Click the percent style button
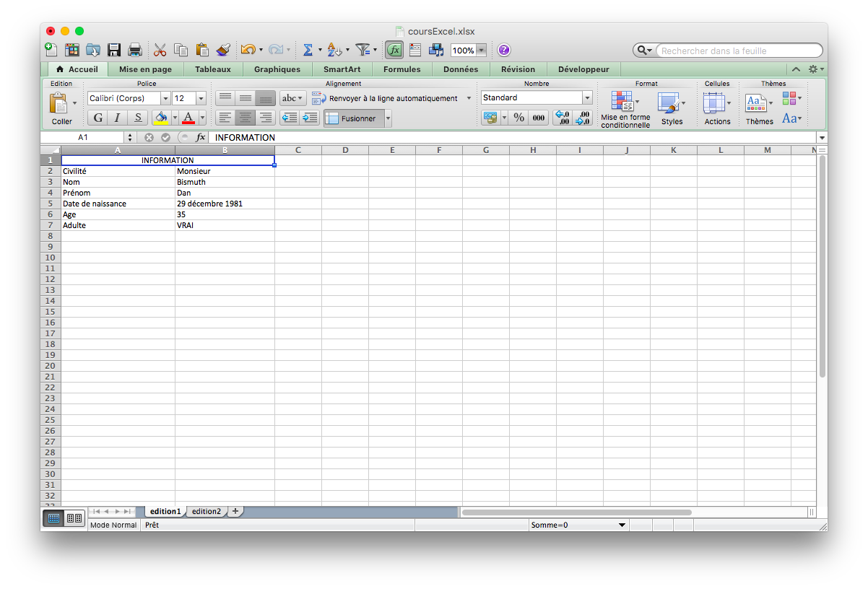The image size is (868, 589). pyautogui.click(x=518, y=118)
